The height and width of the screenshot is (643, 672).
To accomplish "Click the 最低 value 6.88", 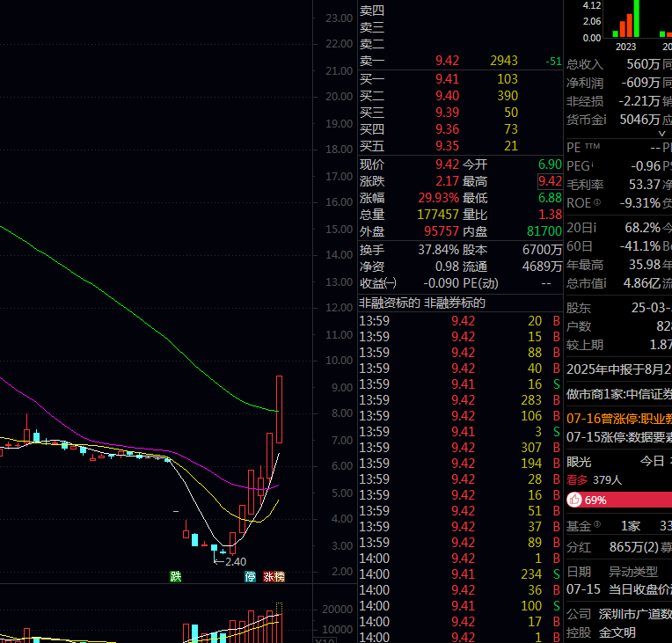I will tap(550, 198).
